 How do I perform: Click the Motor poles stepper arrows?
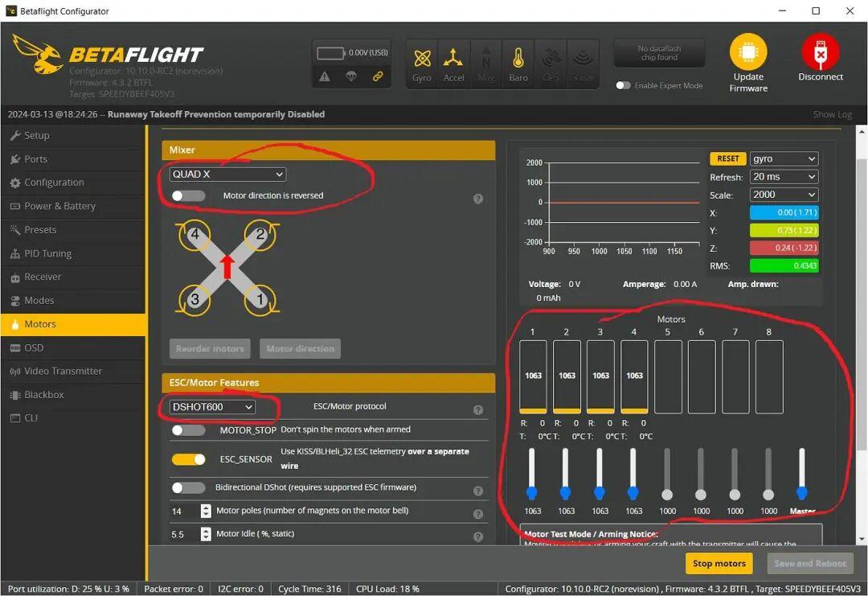206,511
